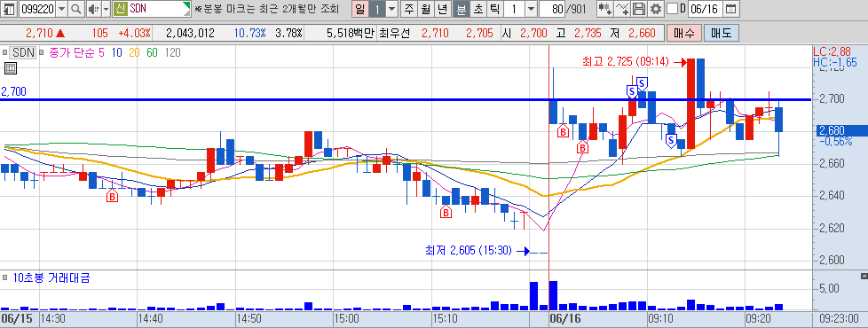Expand the sound options dropdown arrow
868x328 pixels.
[x=106, y=9]
